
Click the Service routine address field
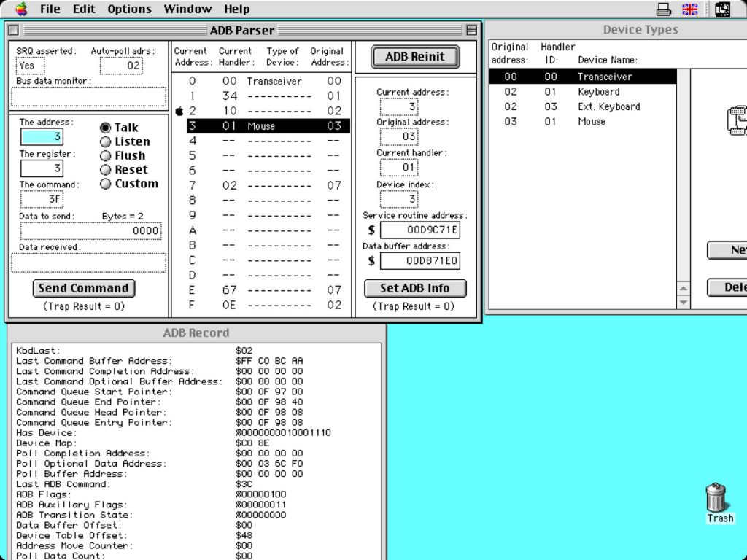coord(420,230)
